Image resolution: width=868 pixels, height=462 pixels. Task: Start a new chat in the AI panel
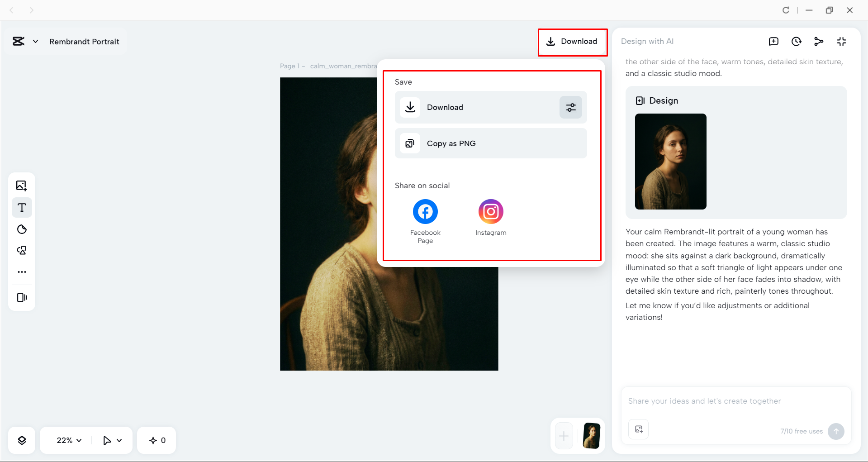pos(774,42)
